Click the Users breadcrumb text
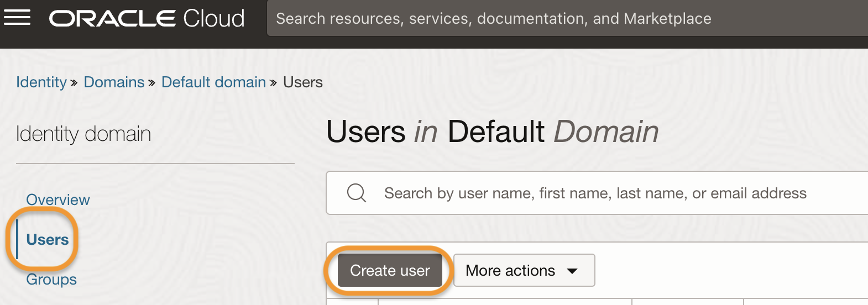Screen dimensions: 868x305 click(x=303, y=82)
